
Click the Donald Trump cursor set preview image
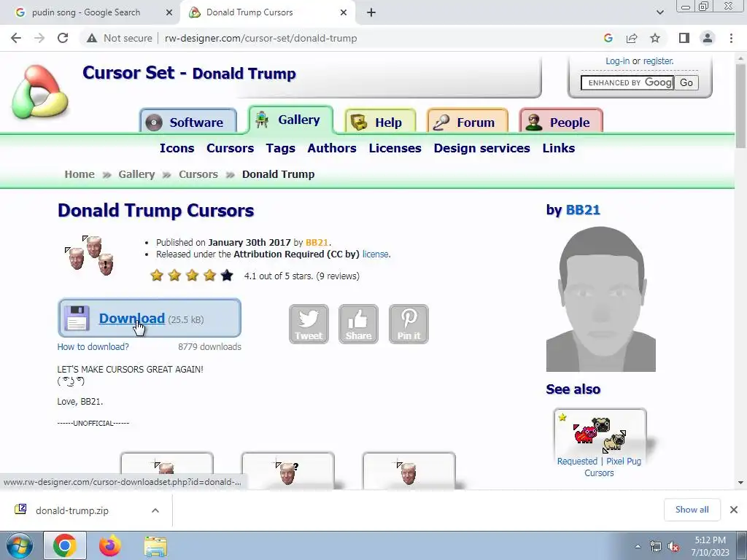pyautogui.click(x=89, y=256)
